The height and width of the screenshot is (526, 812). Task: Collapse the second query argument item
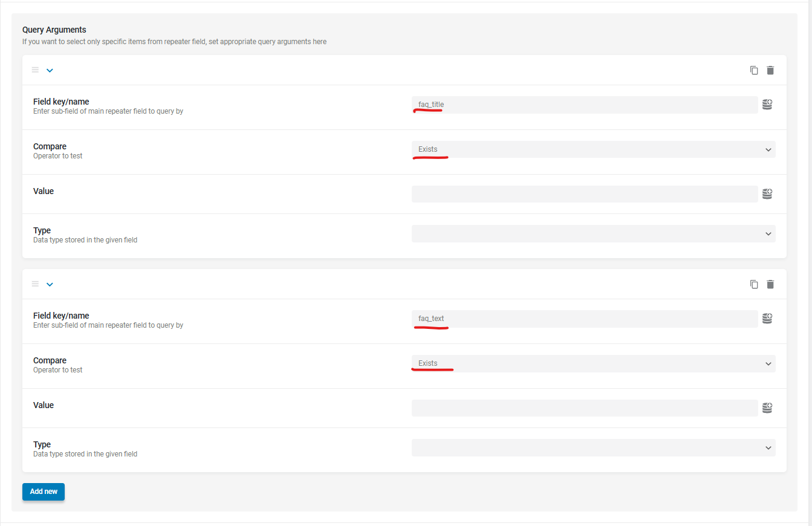50,284
